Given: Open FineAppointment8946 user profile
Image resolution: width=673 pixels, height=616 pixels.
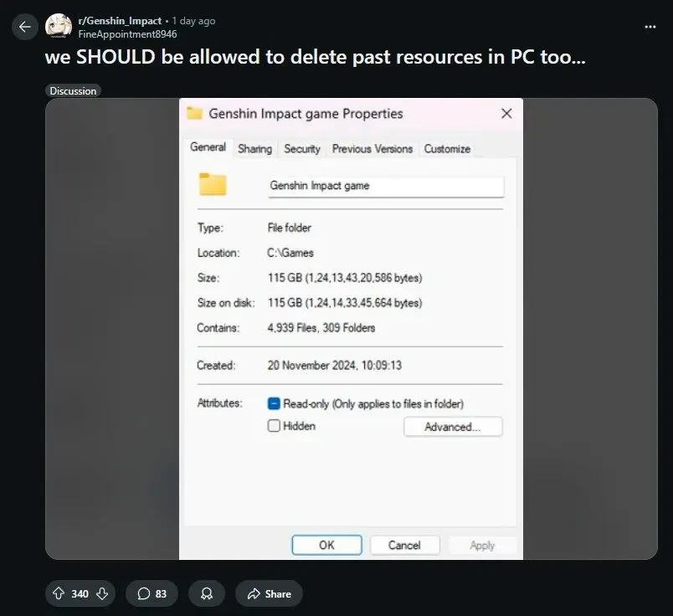Looking at the screenshot, I should pyautogui.click(x=127, y=34).
